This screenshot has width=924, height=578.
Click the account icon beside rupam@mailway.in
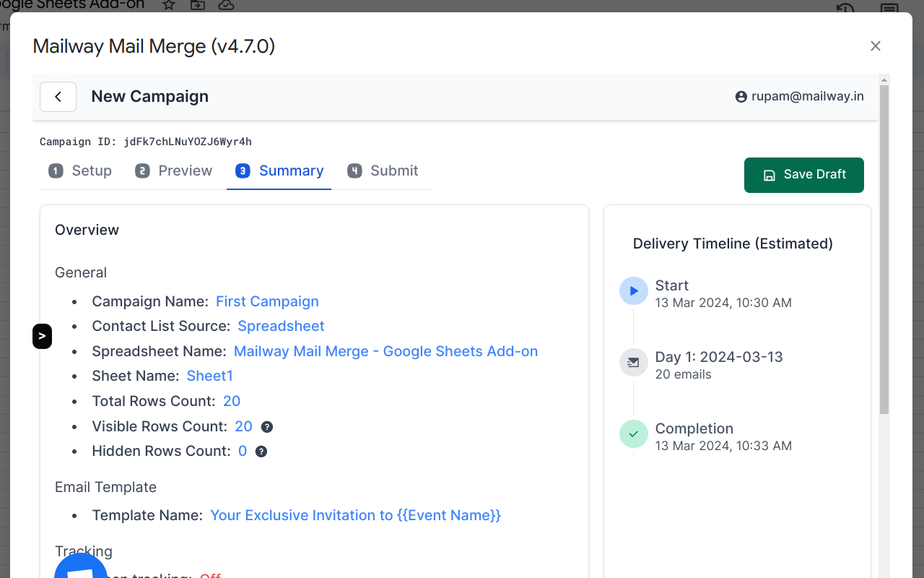click(741, 97)
